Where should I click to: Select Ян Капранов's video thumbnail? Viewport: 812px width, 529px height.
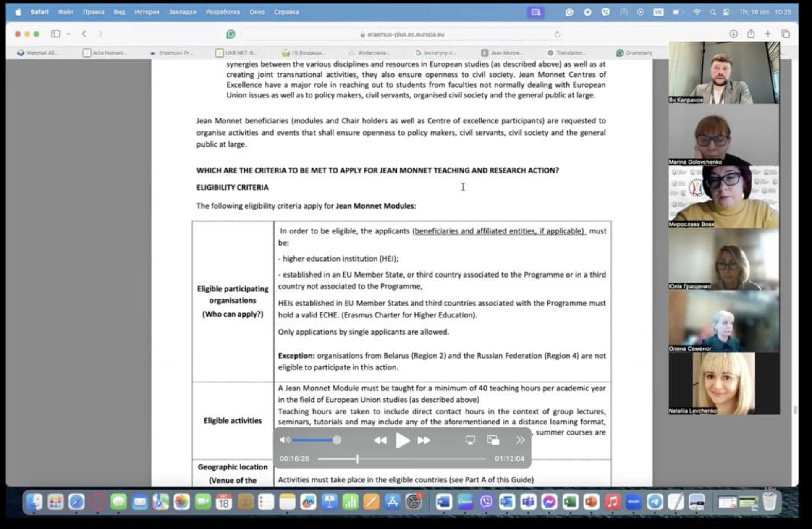click(724, 73)
